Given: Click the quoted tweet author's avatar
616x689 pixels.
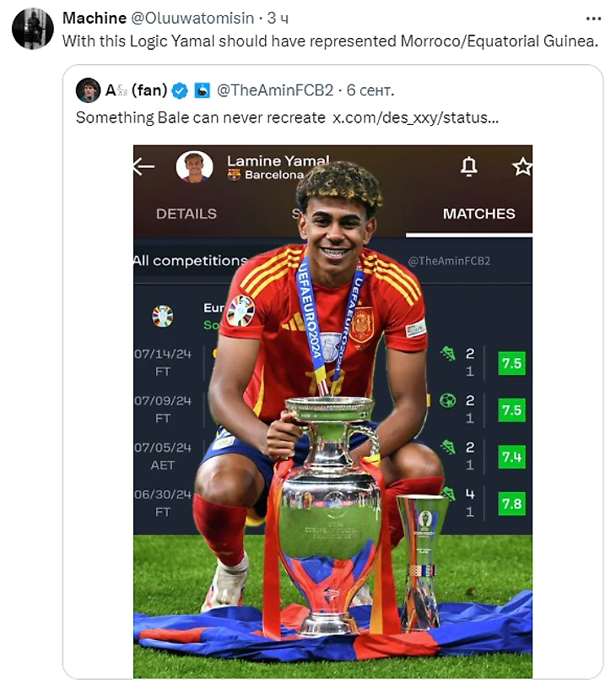Looking at the screenshot, I should 88,90.
